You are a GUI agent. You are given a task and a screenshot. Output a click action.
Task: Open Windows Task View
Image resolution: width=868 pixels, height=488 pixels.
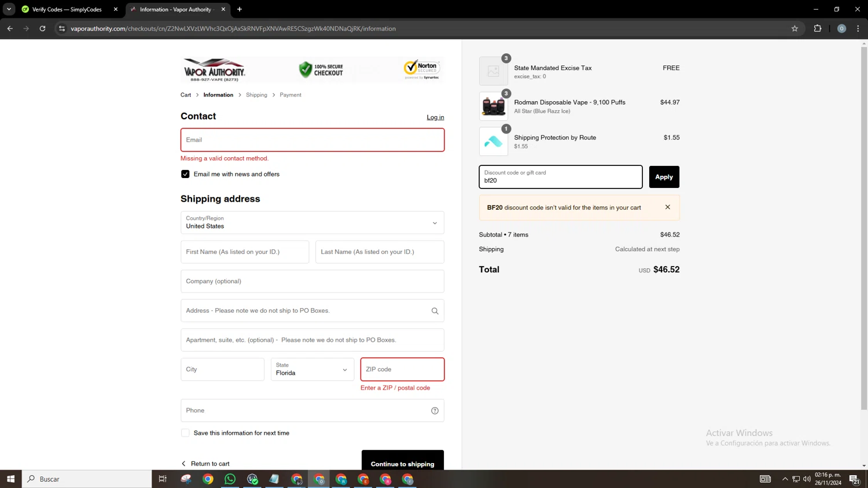pos(163,479)
